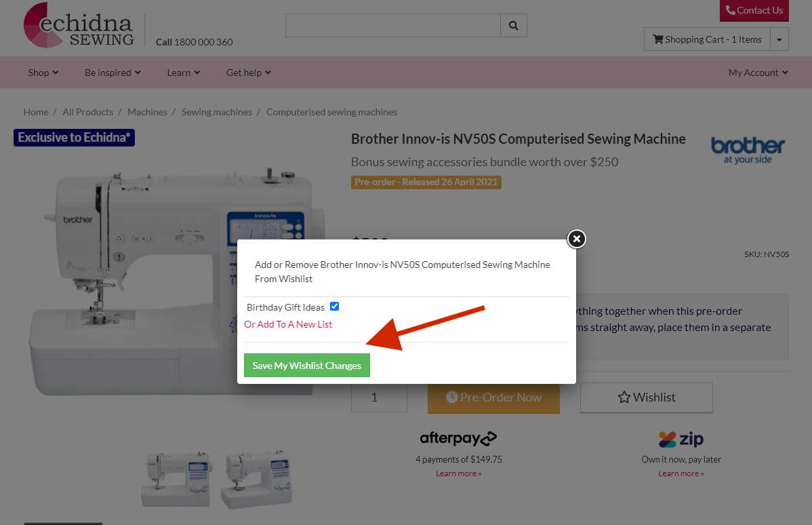Click the Wishlist star button
Image resolution: width=812 pixels, height=525 pixels.
pyautogui.click(x=647, y=397)
